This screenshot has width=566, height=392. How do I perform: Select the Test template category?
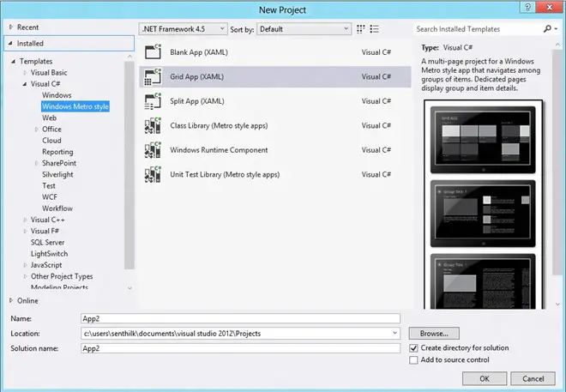point(49,185)
